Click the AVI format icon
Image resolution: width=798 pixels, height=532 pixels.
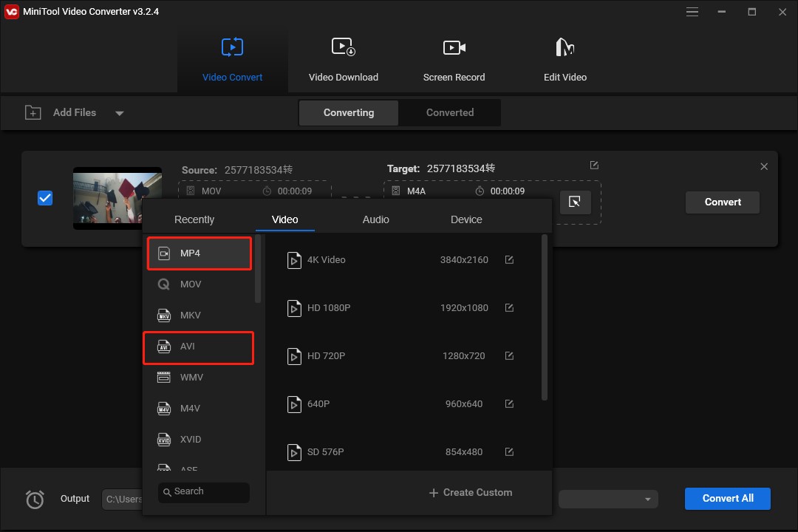coord(163,347)
